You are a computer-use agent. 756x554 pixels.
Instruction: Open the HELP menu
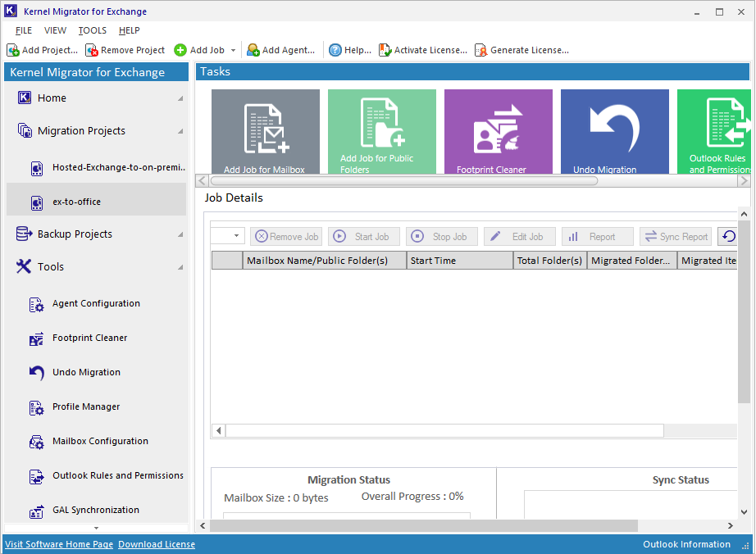click(130, 30)
